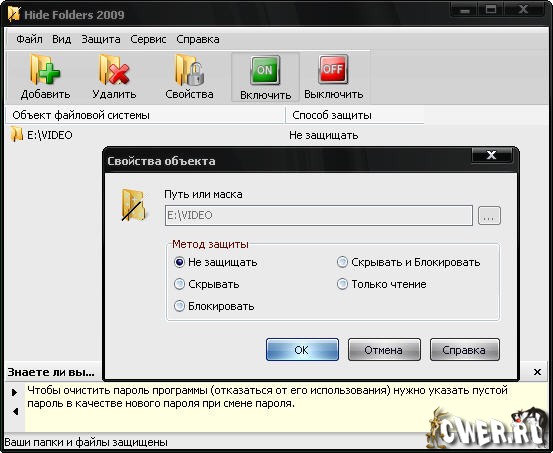
Task: Close the Знаете ли вы tips panel
Action: (x=537, y=372)
